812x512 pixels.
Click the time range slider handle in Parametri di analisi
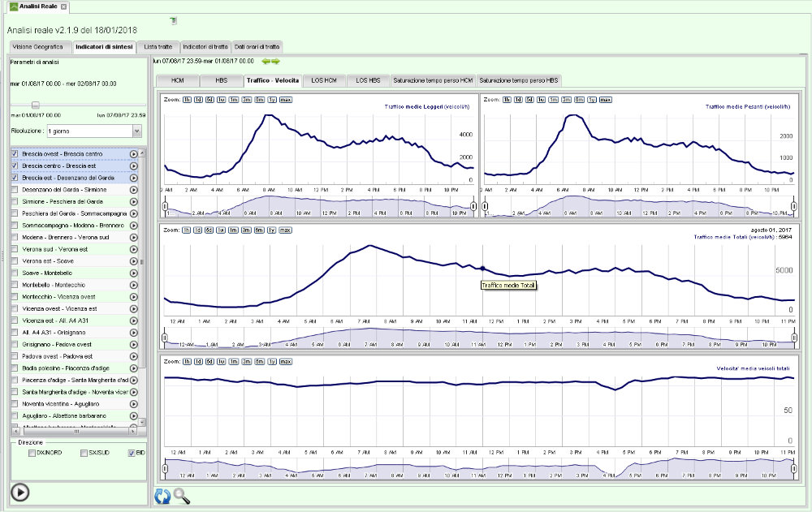(x=36, y=105)
